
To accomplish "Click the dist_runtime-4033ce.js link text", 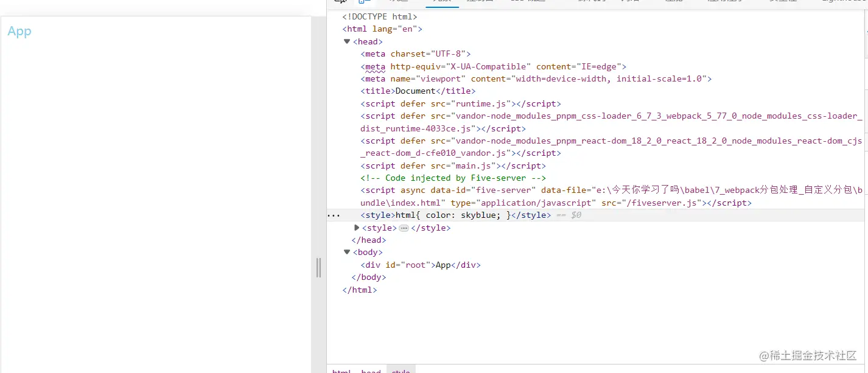I will (x=416, y=128).
